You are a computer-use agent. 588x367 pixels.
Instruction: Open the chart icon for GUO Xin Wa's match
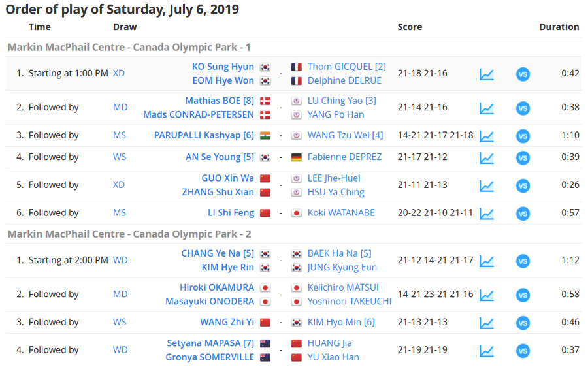(486, 185)
